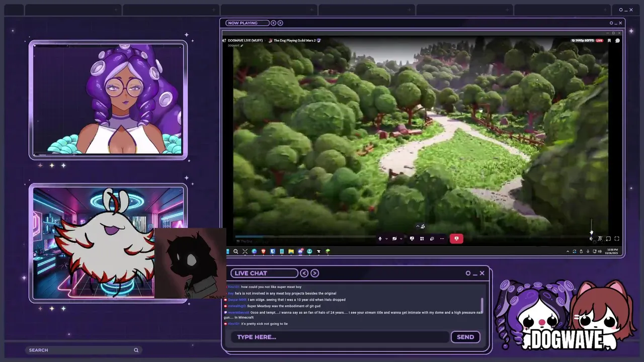This screenshot has width=644, height=362.
Task: Enter fullscreen on the stream view
Action: 617,239
